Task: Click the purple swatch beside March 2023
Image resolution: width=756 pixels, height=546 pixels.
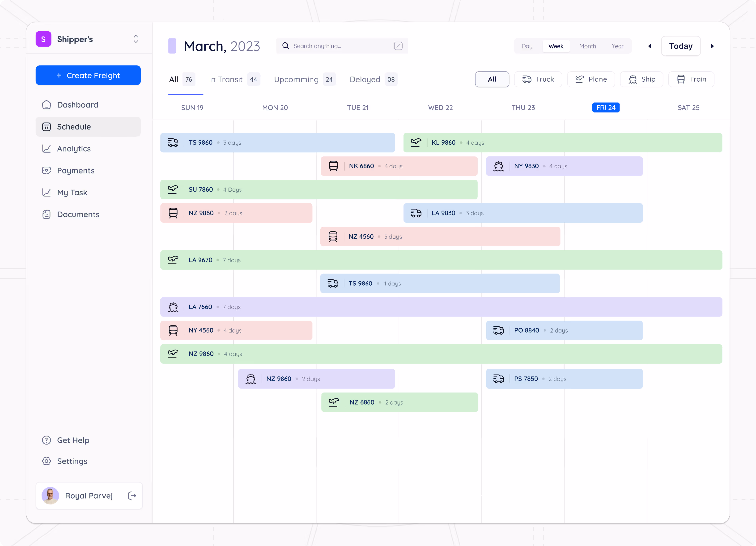Action: click(172, 46)
